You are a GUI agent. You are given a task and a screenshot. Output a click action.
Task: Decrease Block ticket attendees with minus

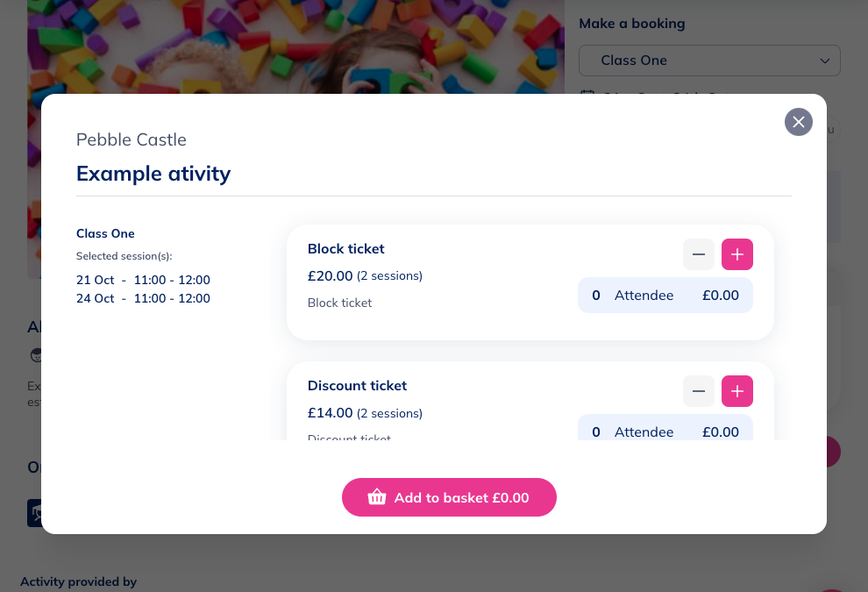click(x=699, y=254)
